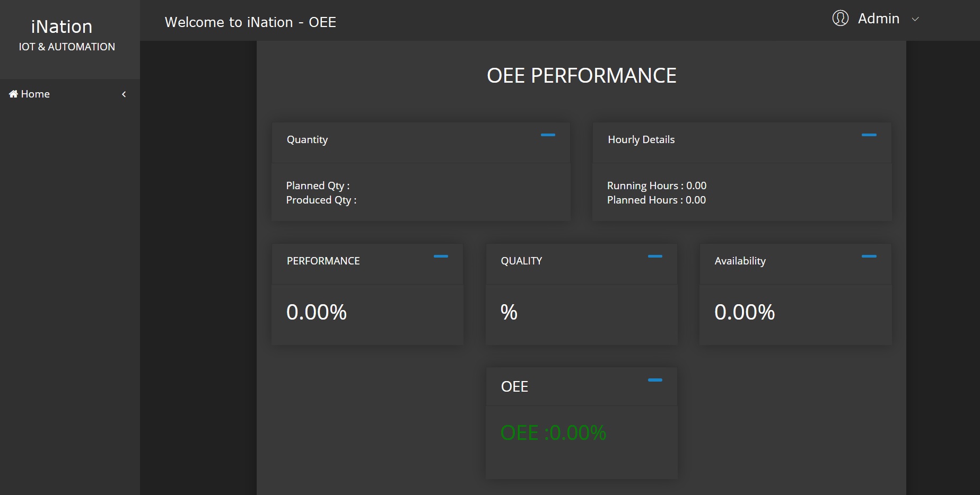Minimize the PERFORMANCE card
Image resolution: width=980 pixels, height=495 pixels.
(x=441, y=257)
